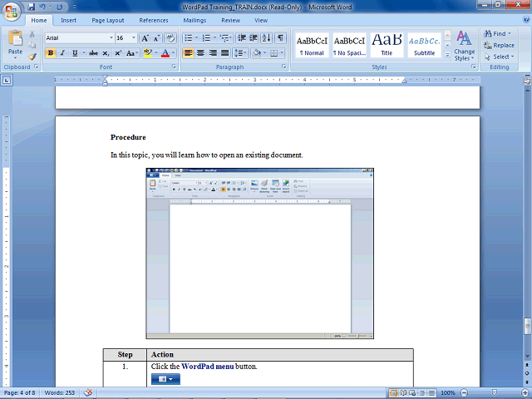Click the Paste clipboard icon

click(15, 38)
